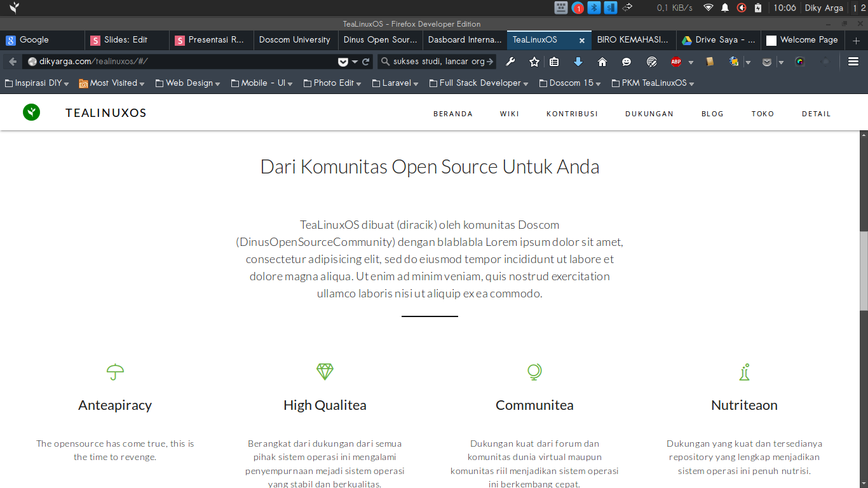This screenshot has height=488, width=868.
Task: Expand the Photo Edit bookmarks folder
Action: tap(333, 83)
